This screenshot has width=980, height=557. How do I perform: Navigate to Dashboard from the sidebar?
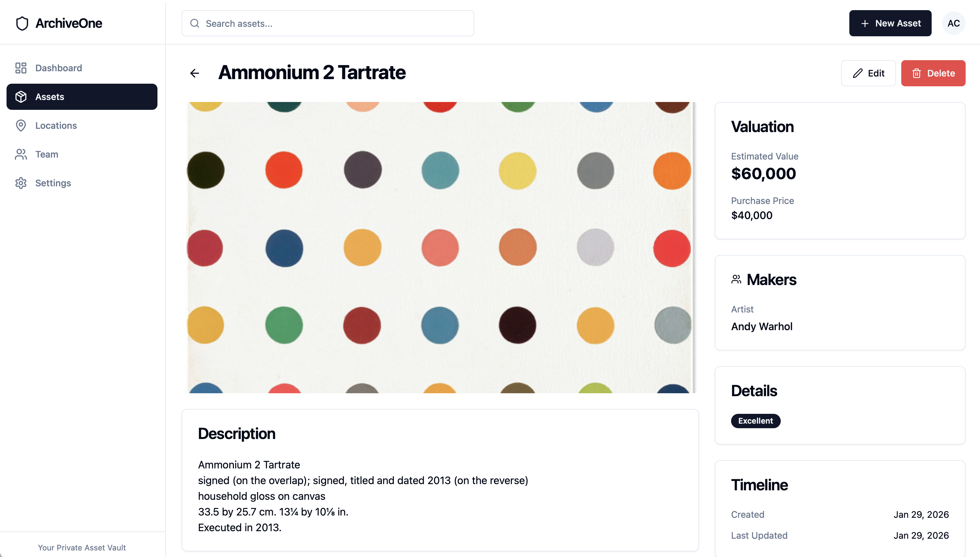pyautogui.click(x=58, y=68)
